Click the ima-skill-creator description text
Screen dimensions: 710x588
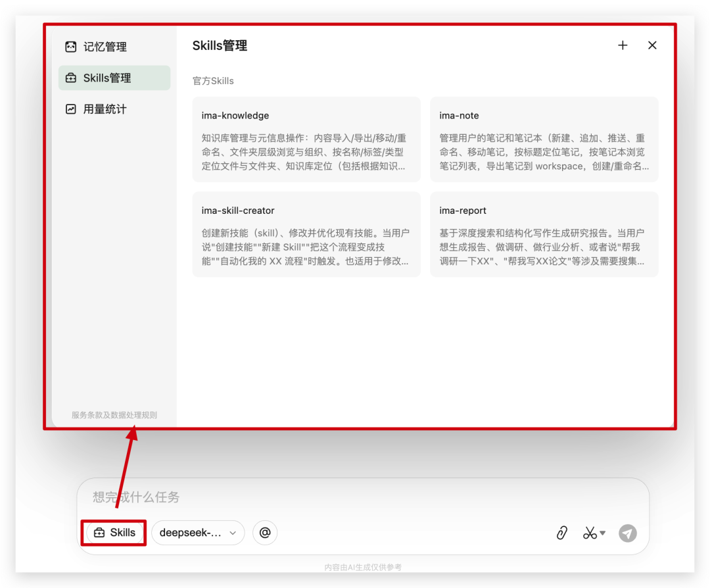pos(305,247)
